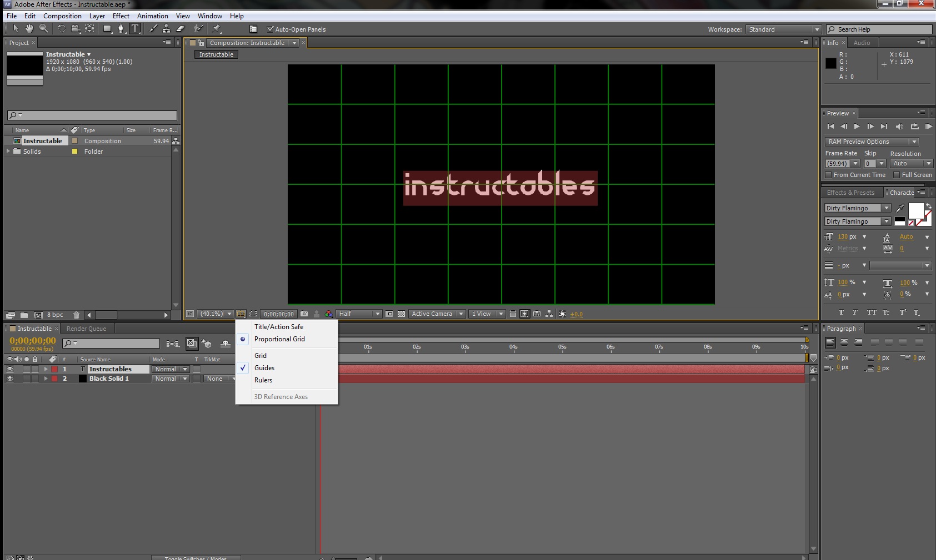Select the Zoom magnifier tool

pyautogui.click(x=43, y=29)
